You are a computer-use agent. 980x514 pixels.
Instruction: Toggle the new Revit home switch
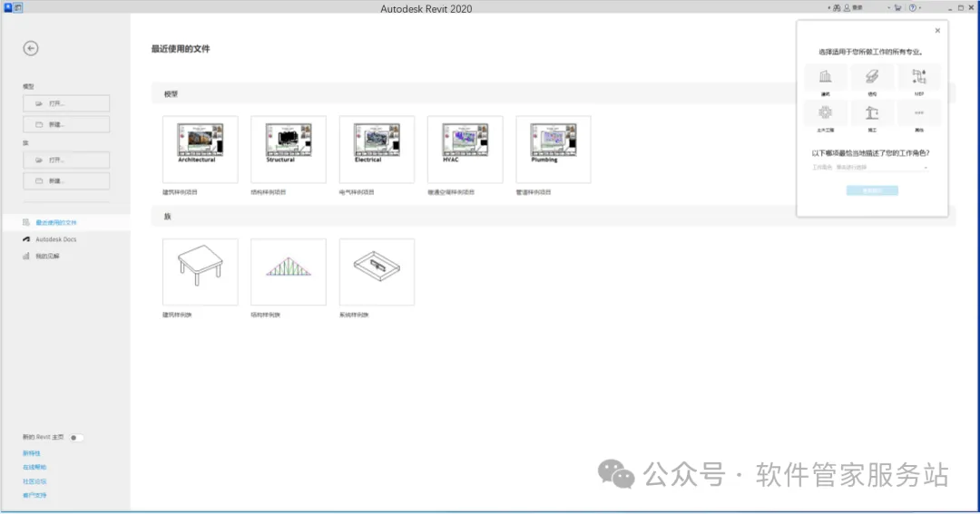pos(76,438)
